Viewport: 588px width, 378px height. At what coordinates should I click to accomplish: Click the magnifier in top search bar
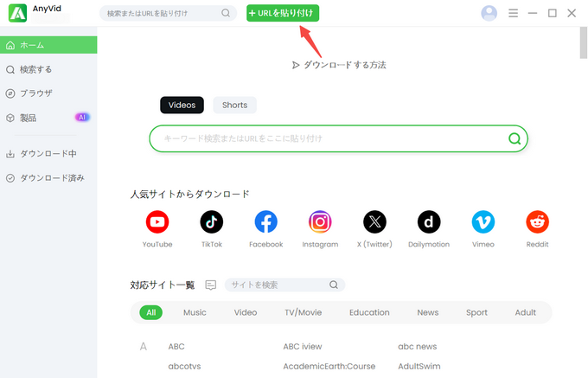click(x=226, y=13)
